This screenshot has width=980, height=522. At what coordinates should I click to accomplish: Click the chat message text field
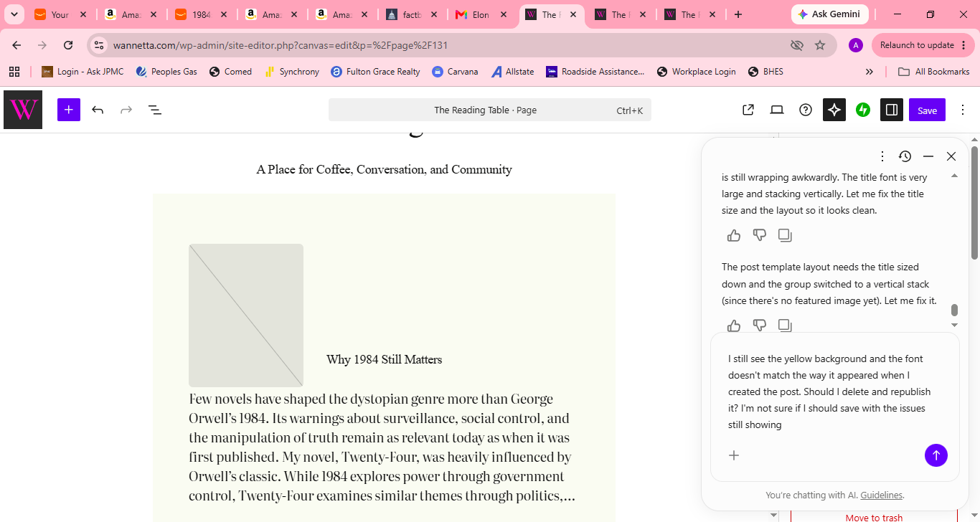pyautogui.click(x=835, y=392)
